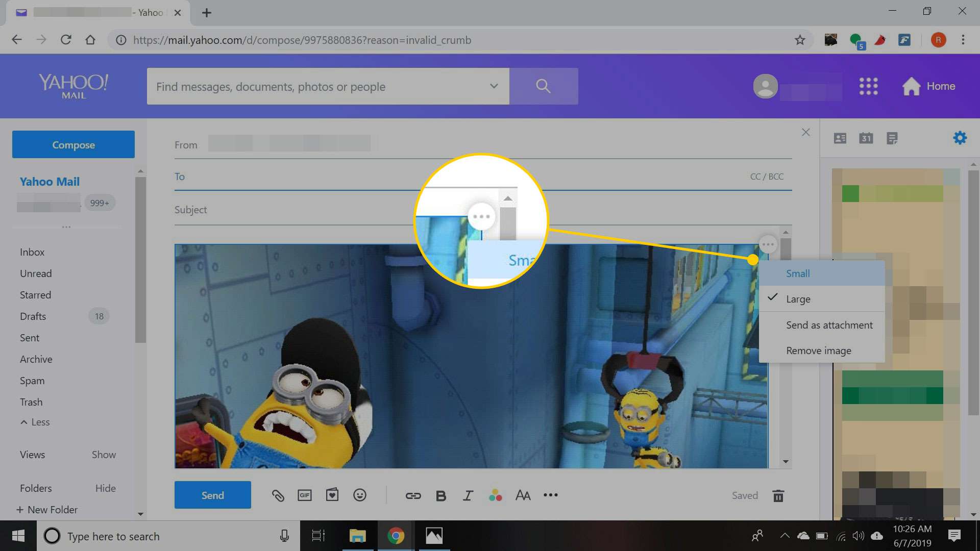Open the Trash folder
The width and height of the screenshot is (980, 551).
(x=31, y=402)
